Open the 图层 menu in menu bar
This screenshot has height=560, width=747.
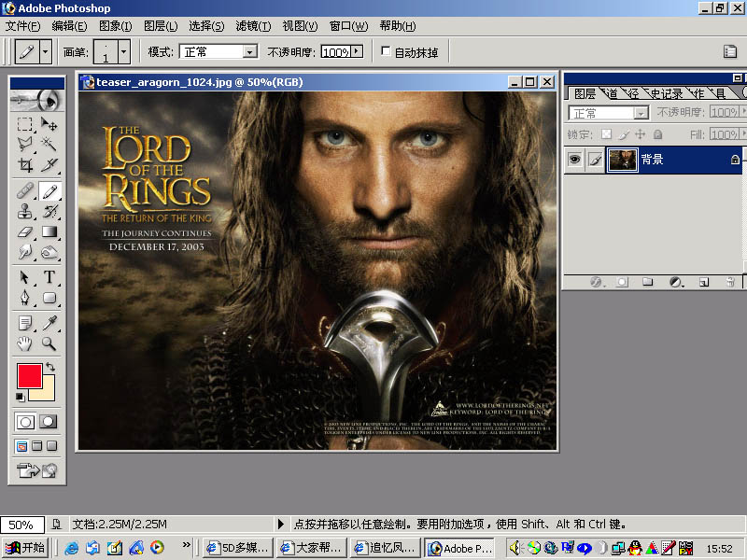point(161,26)
